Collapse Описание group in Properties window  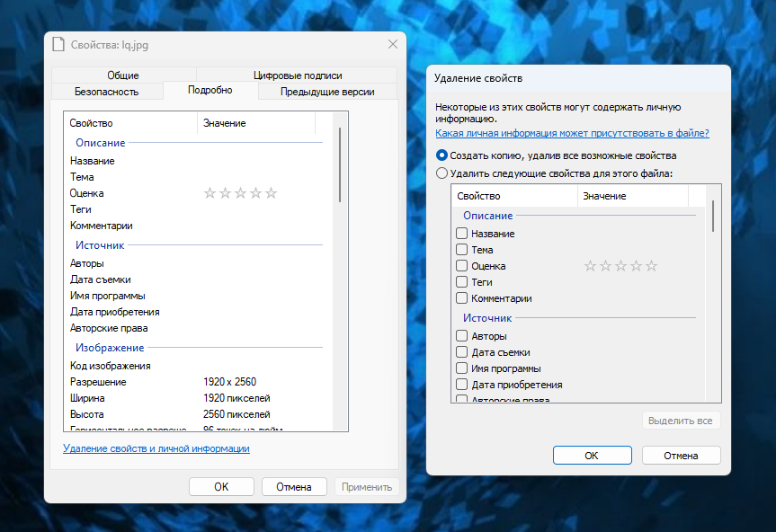[x=101, y=143]
